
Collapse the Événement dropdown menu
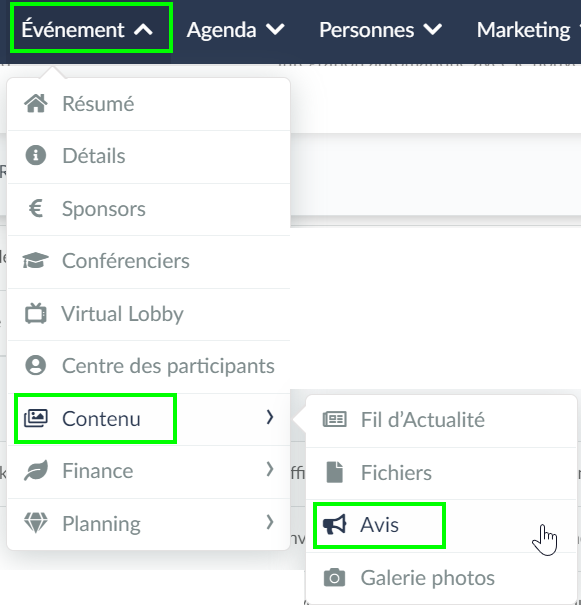tap(91, 29)
